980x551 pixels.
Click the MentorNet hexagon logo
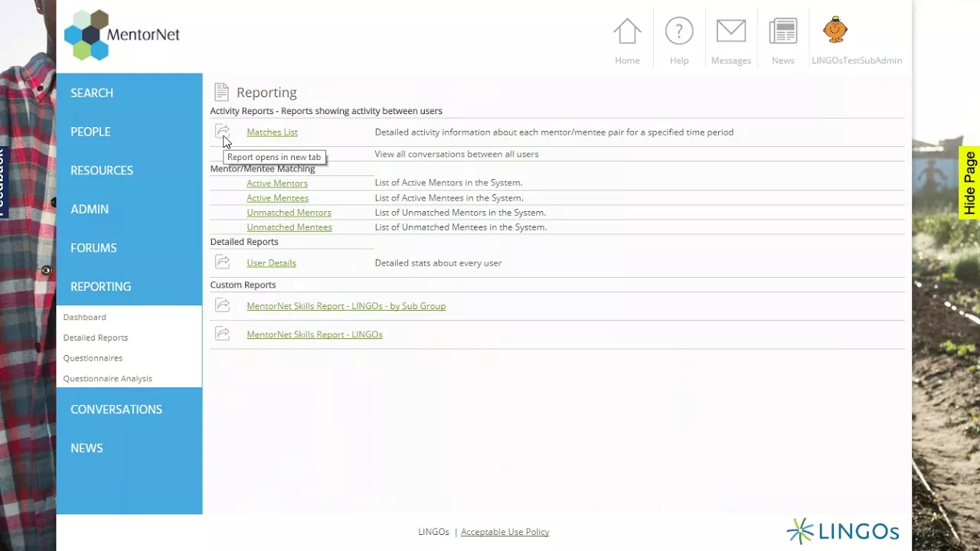[x=86, y=35]
